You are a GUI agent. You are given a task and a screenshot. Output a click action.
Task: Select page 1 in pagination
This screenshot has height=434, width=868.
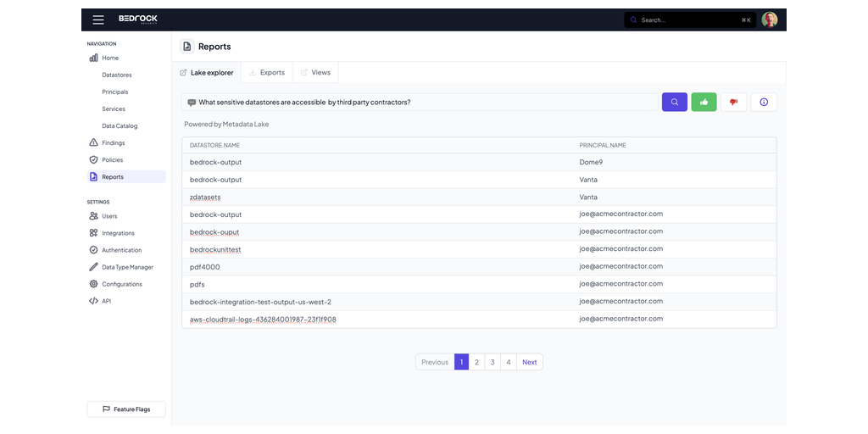462,362
